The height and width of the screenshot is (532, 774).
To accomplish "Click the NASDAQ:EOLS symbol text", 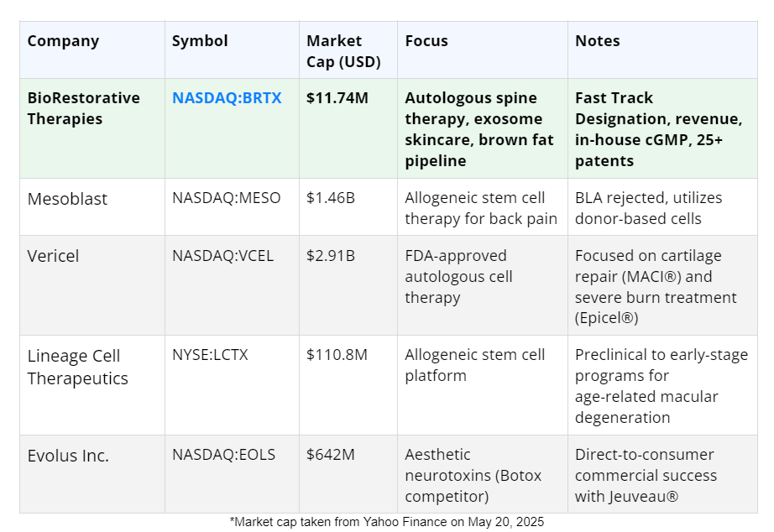I will (x=223, y=455).
